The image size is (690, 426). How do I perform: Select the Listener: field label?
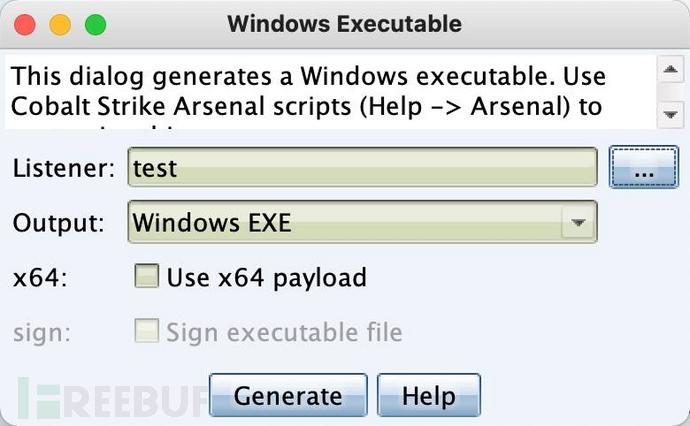click(x=64, y=168)
